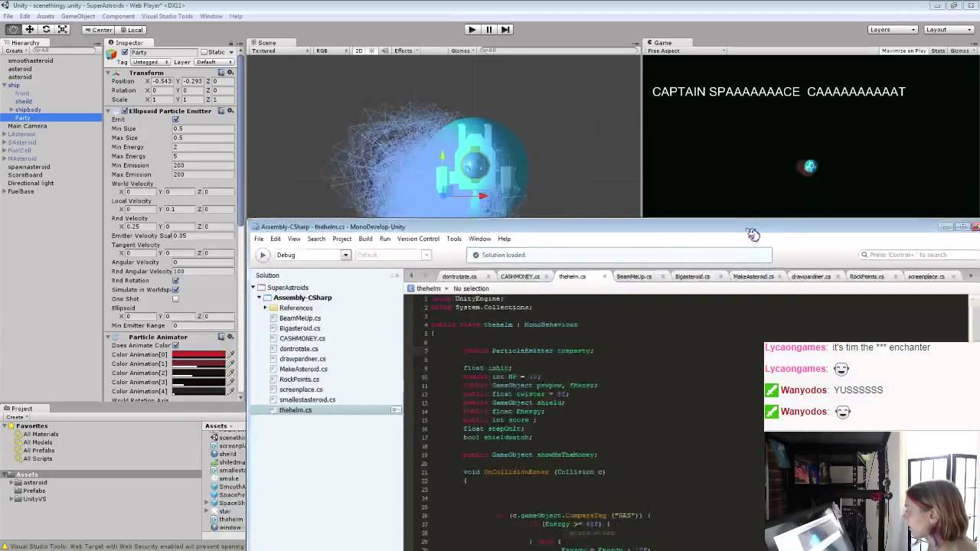
Task: Toggle the Rnd Rotation checkbox
Action: point(175,281)
